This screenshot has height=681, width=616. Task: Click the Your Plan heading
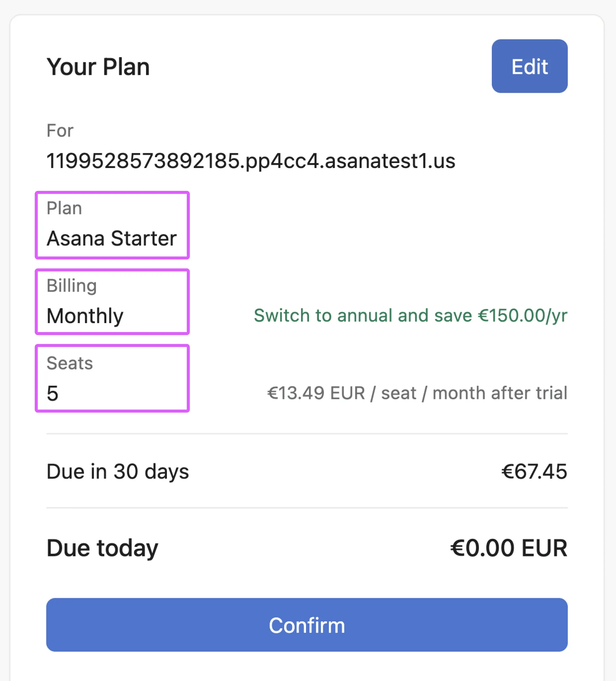[98, 67]
